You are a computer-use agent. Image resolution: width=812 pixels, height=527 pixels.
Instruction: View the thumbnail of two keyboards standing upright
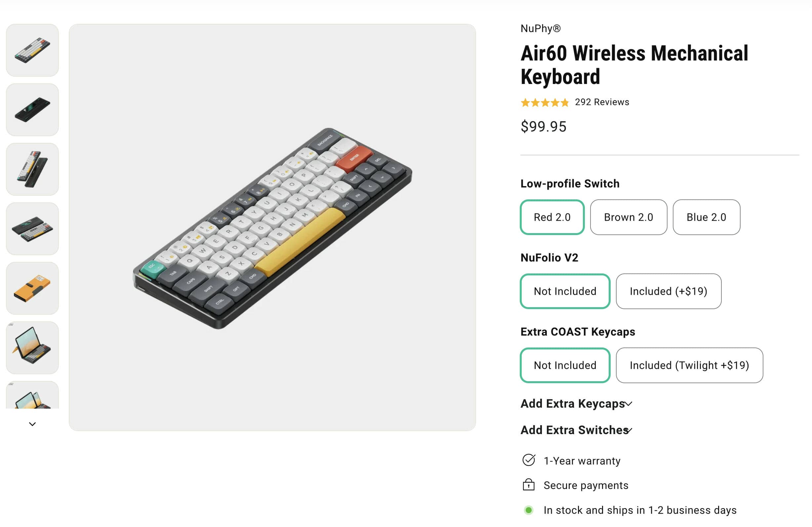pos(32,169)
